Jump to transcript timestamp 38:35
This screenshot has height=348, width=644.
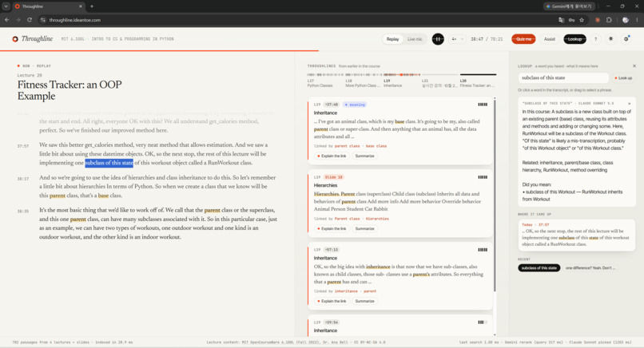[x=23, y=212]
